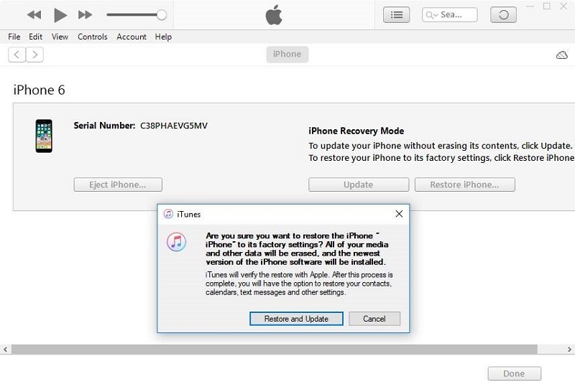Open the Account menu
Screen dimensions: 575x392
pos(132,37)
